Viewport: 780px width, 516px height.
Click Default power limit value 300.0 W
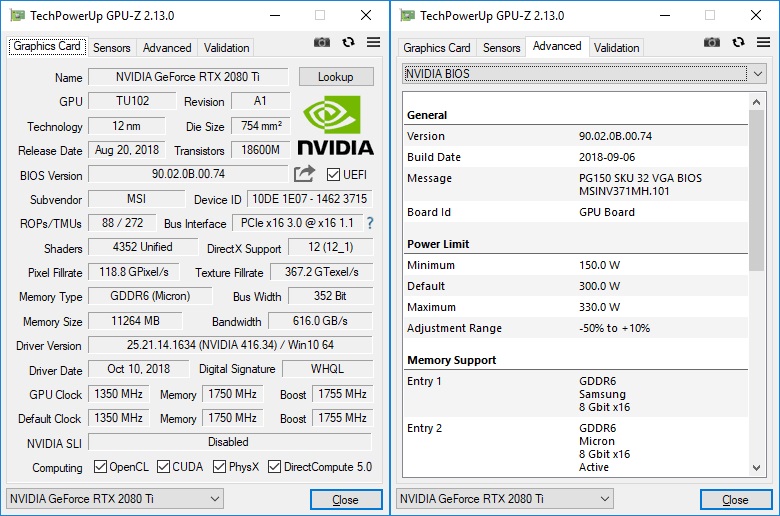click(x=599, y=287)
